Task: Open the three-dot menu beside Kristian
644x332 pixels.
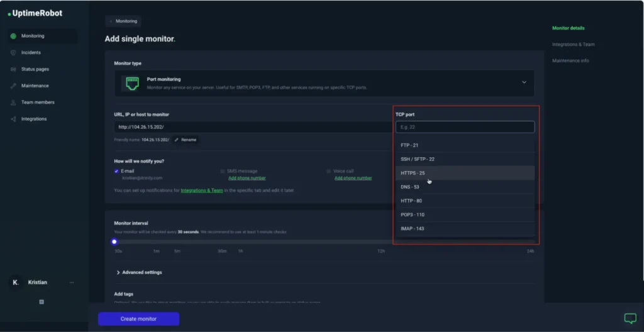Action: [72, 282]
